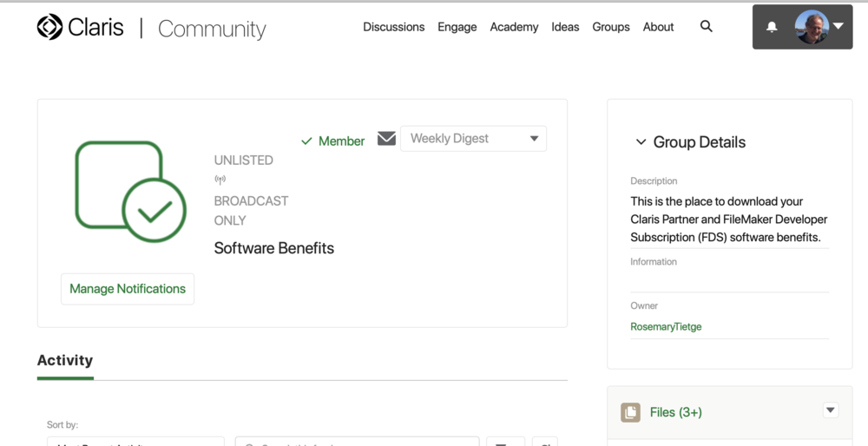Click the Manage Notifications button
The width and height of the screenshot is (868, 446).
(128, 289)
